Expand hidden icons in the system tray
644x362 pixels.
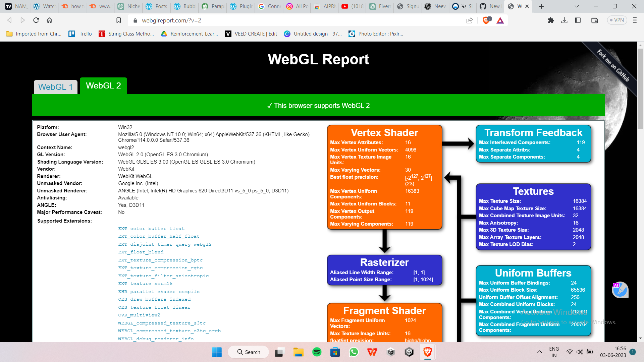point(540,352)
